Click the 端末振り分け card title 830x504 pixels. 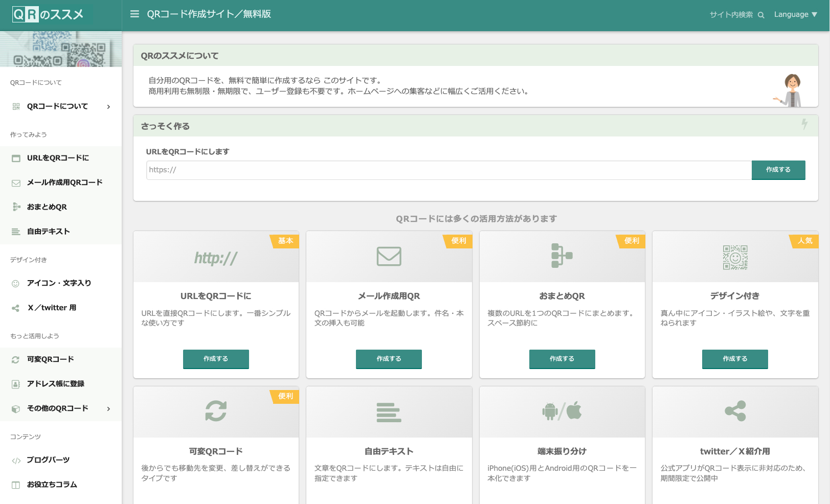(562, 451)
